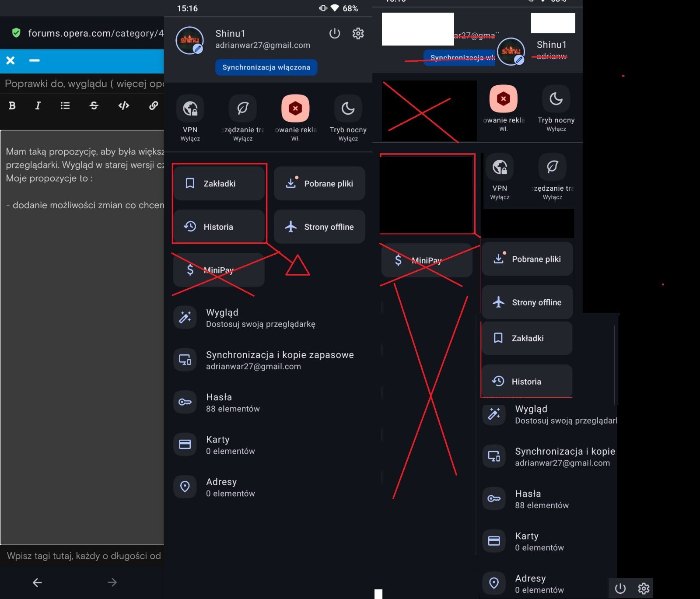Go back with the browser back arrow
Screen dimensions: 700x599
(x=37, y=582)
